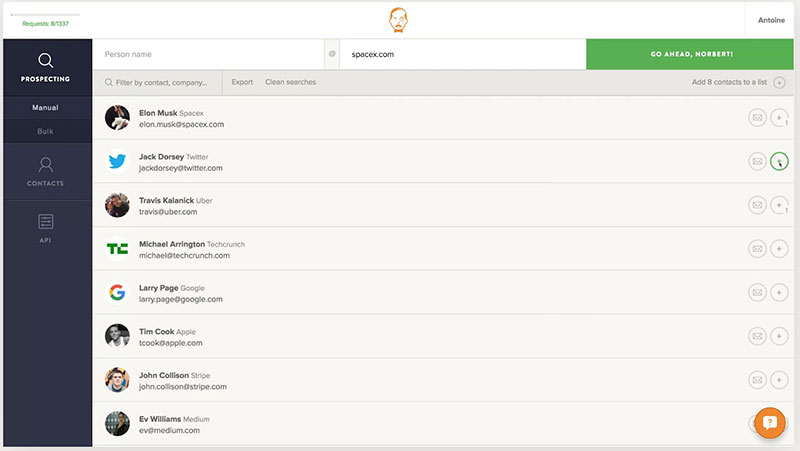Open the API section icon

click(45, 222)
